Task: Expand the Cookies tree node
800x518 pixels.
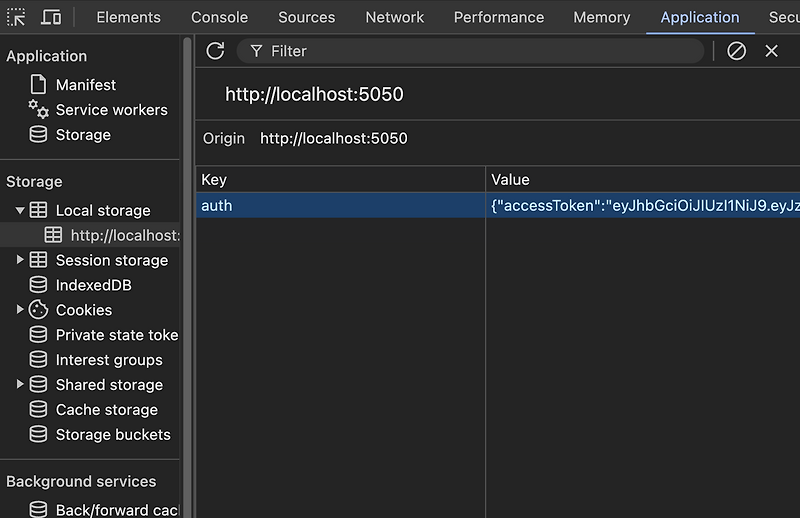Action: pyautogui.click(x=20, y=310)
